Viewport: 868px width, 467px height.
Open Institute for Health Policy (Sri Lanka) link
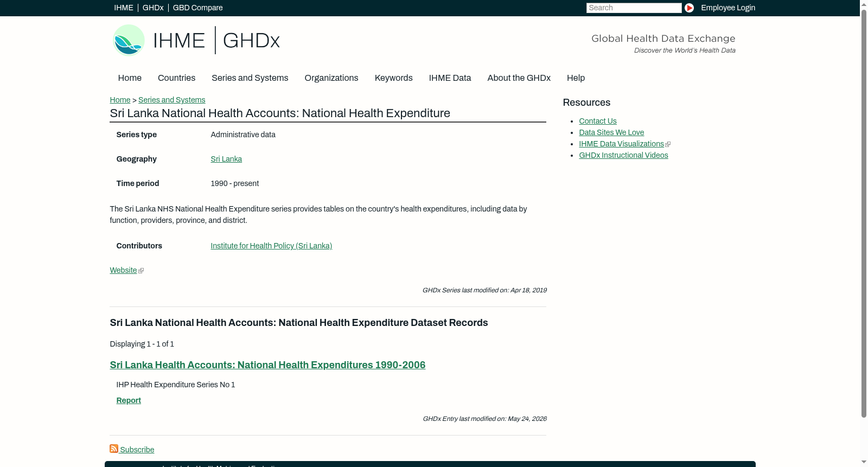(x=271, y=246)
